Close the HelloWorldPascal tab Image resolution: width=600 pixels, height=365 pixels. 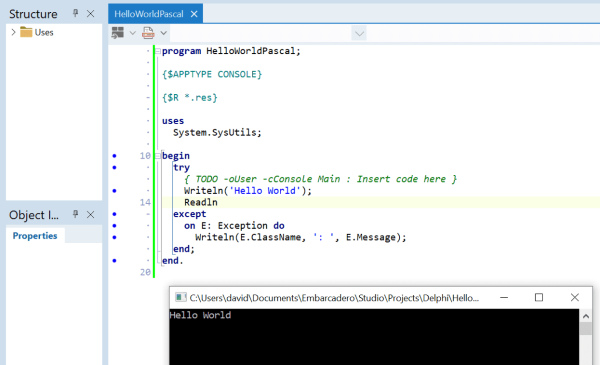click(194, 14)
